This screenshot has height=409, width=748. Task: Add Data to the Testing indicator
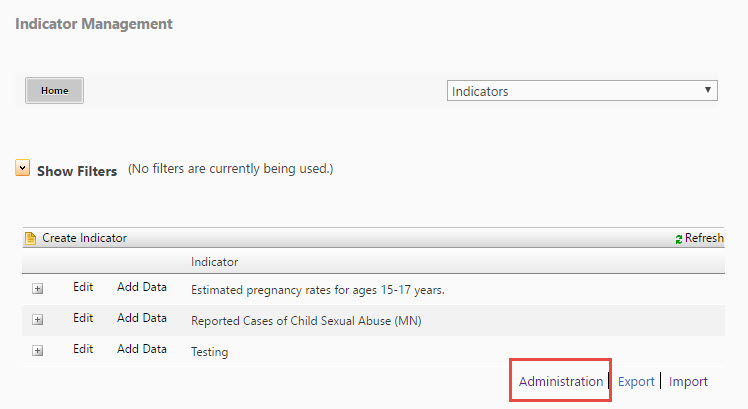point(142,349)
